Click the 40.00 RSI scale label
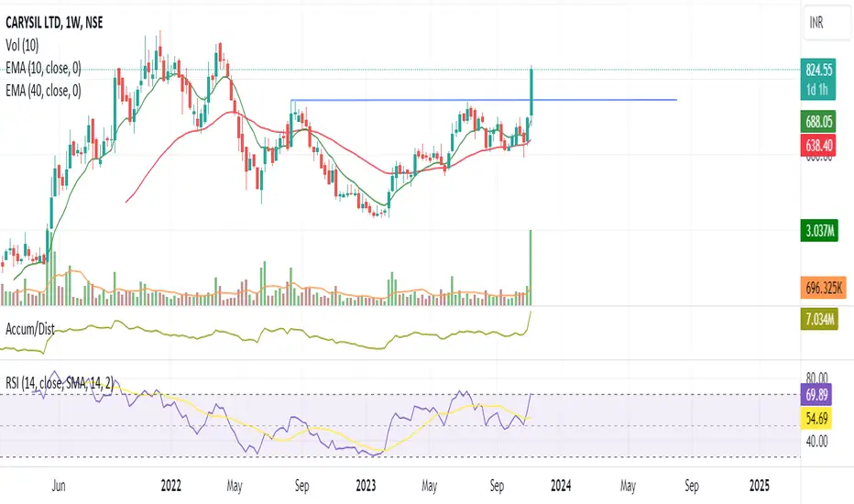 (x=816, y=441)
